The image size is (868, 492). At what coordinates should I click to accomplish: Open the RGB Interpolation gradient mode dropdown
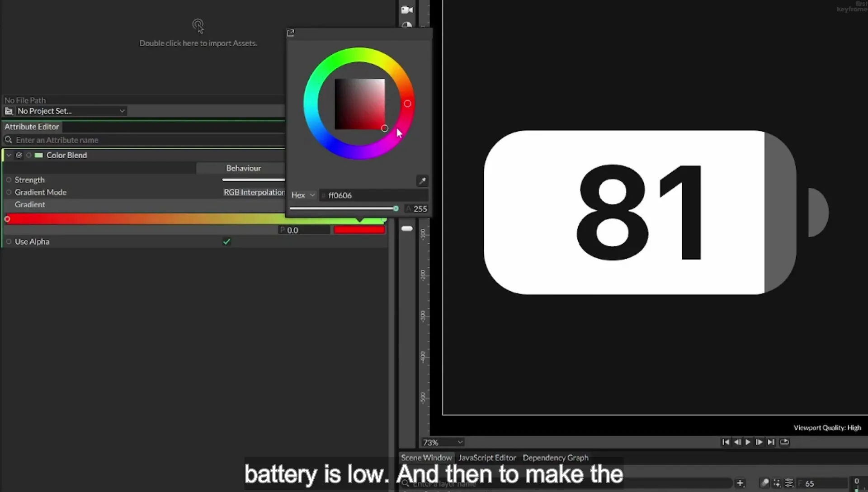254,193
